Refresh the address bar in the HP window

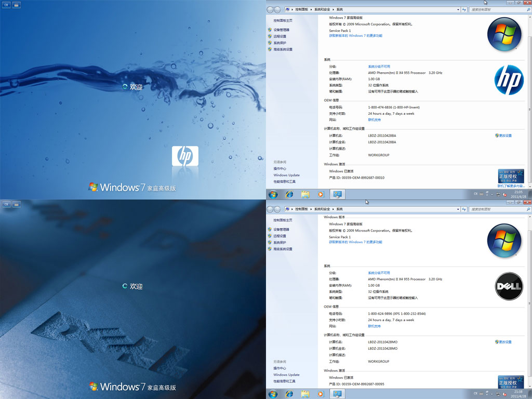click(x=464, y=10)
